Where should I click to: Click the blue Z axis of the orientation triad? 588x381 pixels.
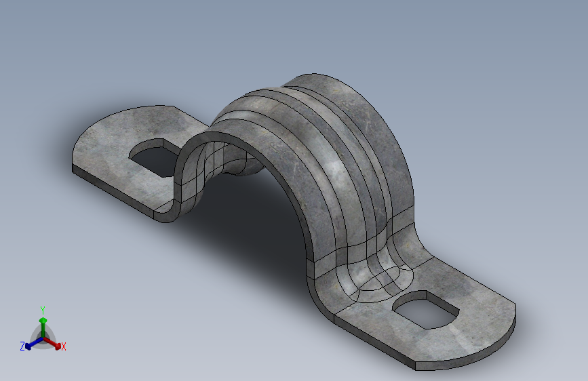[x=35, y=343]
